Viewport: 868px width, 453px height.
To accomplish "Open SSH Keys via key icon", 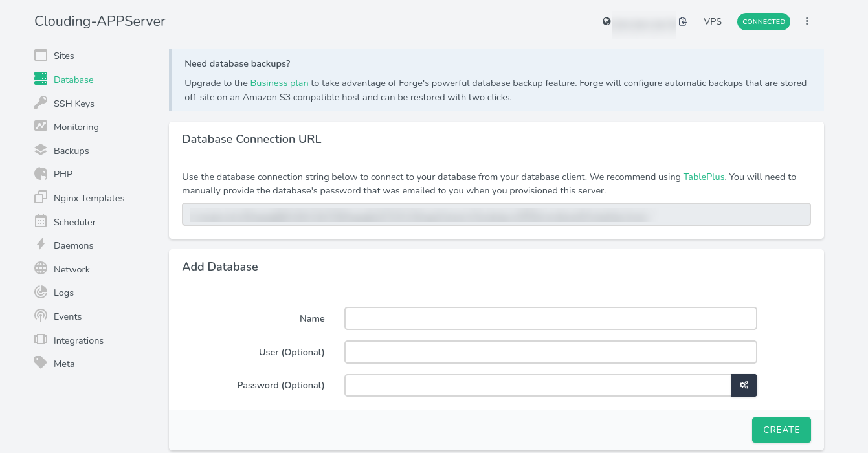I will tap(41, 103).
